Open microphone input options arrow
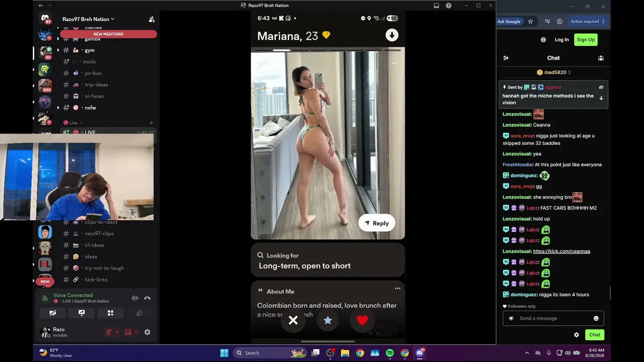 pyautogui.click(x=117, y=332)
